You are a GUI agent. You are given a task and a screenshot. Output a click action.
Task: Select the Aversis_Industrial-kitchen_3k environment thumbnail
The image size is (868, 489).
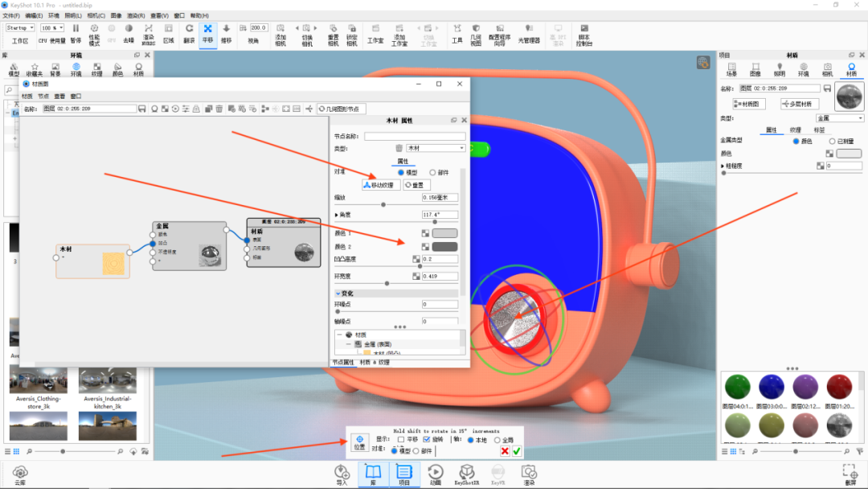pyautogui.click(x=107, y=382)
